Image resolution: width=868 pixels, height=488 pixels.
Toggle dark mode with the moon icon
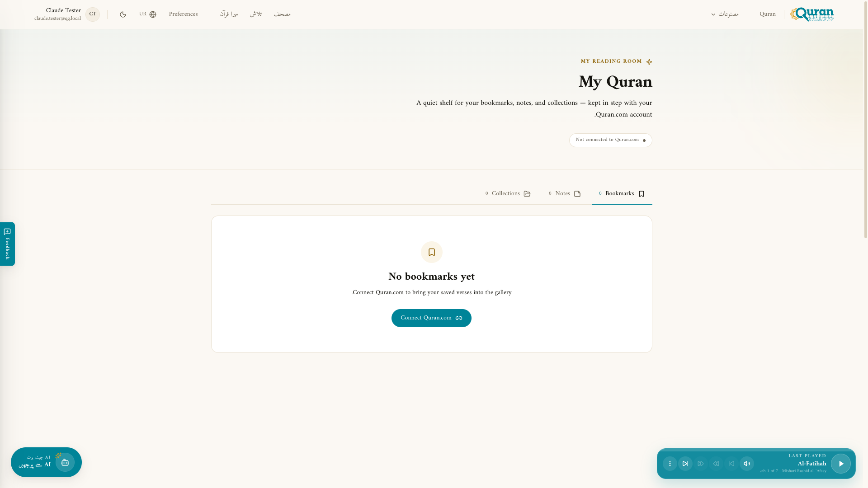pos(123,14)
